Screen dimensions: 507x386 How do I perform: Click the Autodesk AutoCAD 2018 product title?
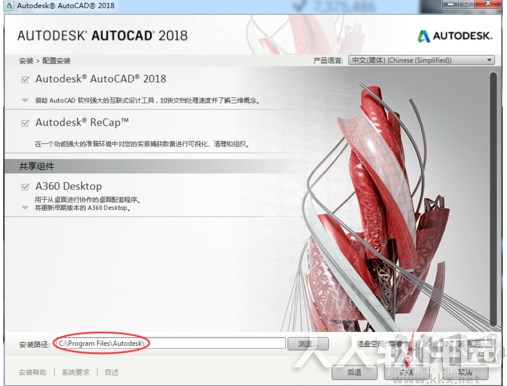click(101, 79)
